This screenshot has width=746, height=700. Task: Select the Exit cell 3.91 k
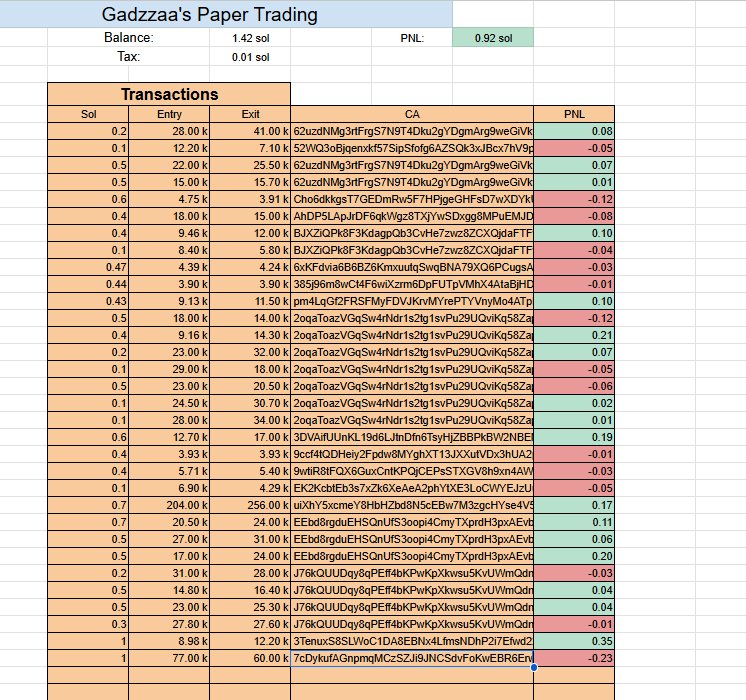tap(250, 199)
